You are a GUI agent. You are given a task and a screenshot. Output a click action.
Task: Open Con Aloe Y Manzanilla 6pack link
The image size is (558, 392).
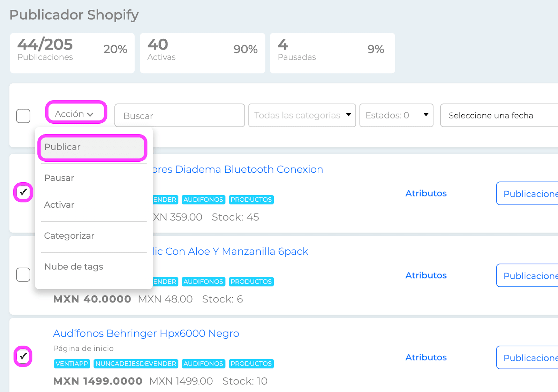pyautogui.click(x=231, y=251)
